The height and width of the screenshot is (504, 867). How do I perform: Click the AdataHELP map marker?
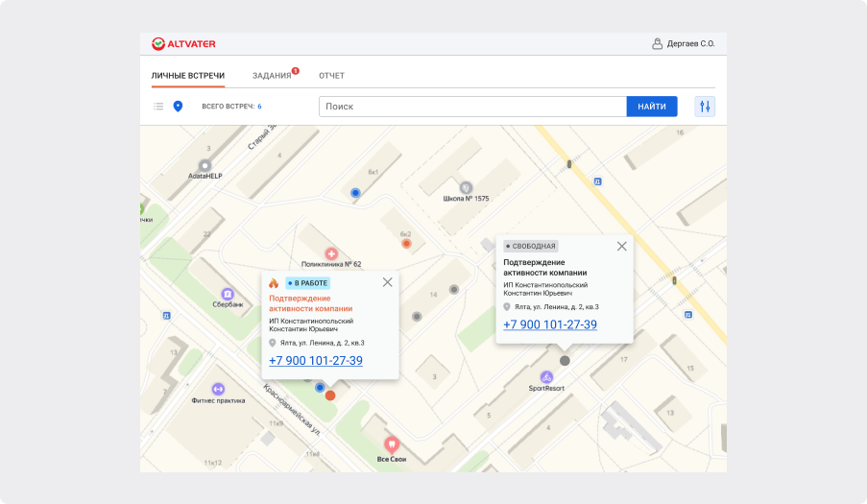(x=205, y=165)
